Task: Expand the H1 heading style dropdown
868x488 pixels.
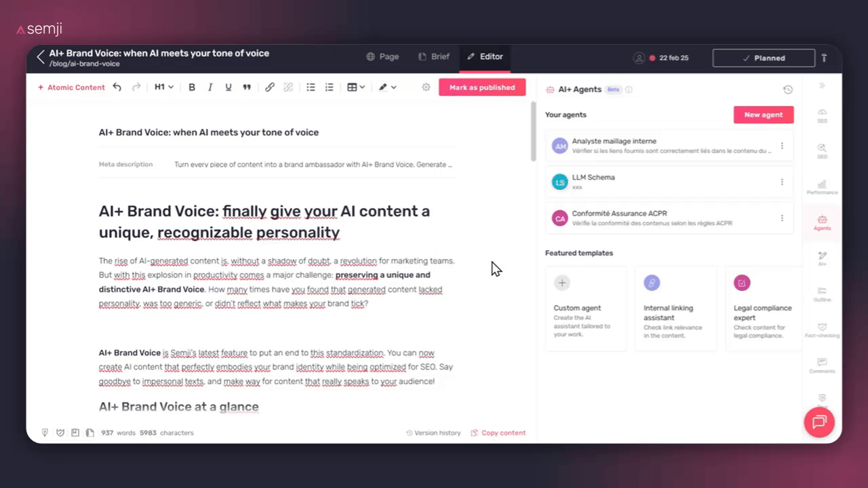Action: point(164,87)
